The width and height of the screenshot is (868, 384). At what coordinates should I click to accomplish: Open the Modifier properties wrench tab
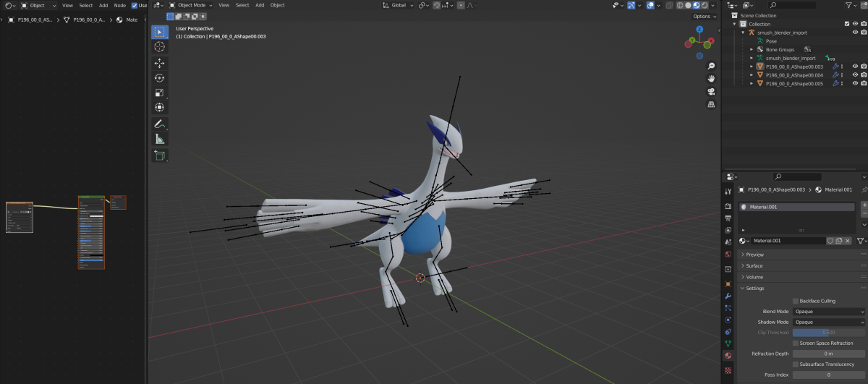728,296
